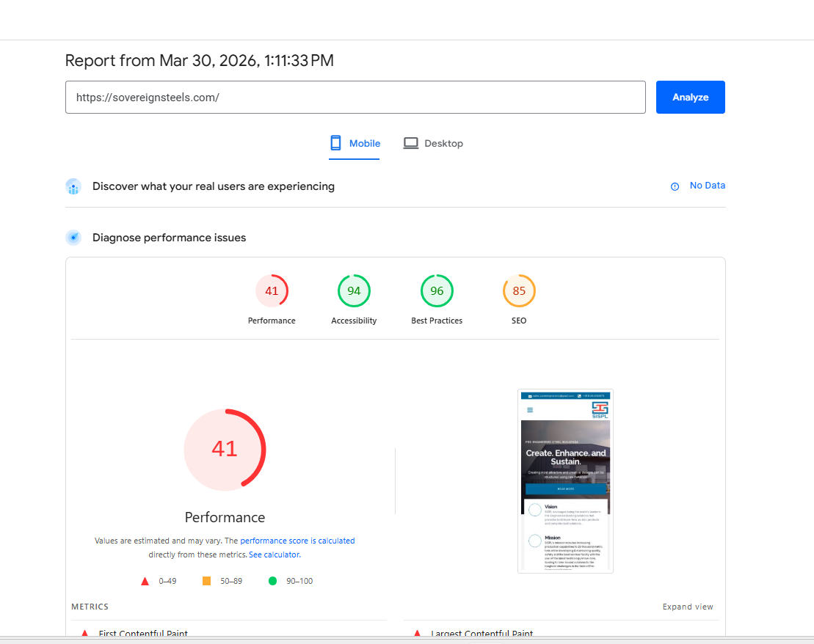Click the mobile page screenshot thumbnail
This screenshot has width=814, height=644.
click(x=565, y=480)
